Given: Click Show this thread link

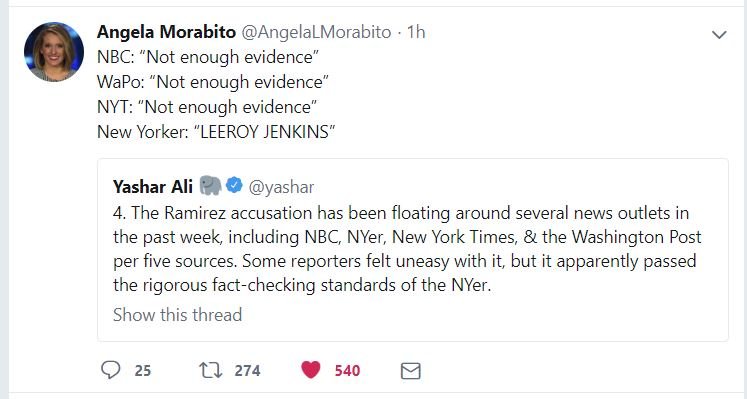Looking at the screenshot, I should point(177,315).
